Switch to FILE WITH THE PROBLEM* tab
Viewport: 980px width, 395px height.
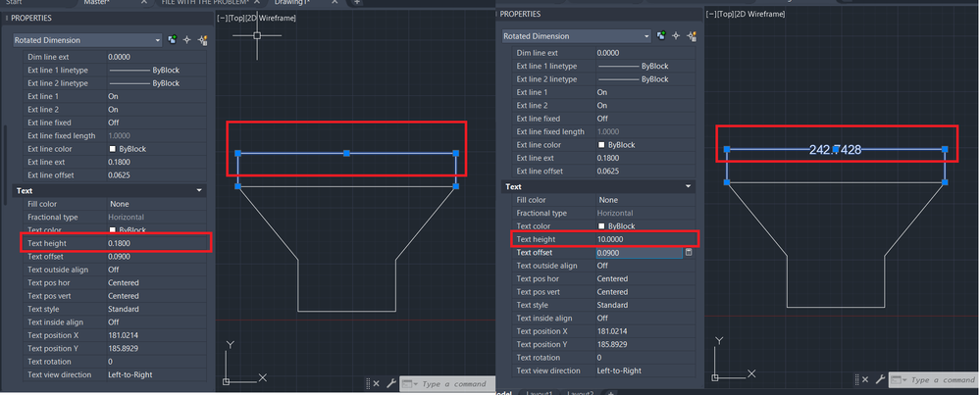pos(205,3)
